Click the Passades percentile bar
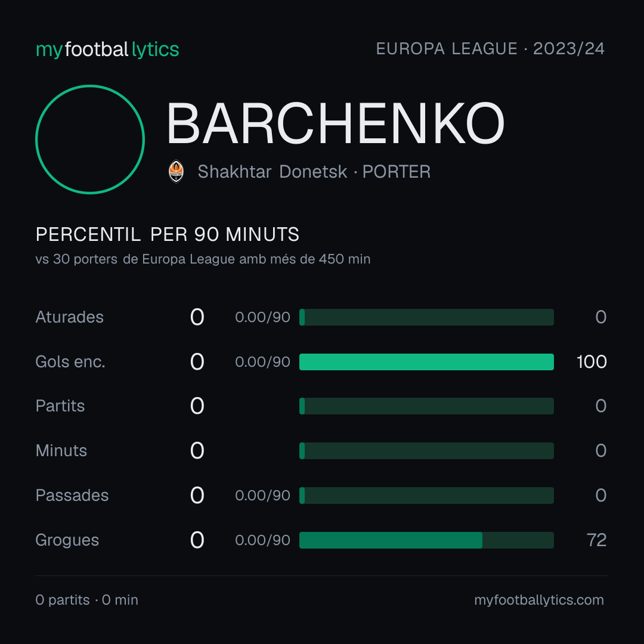 426,496
